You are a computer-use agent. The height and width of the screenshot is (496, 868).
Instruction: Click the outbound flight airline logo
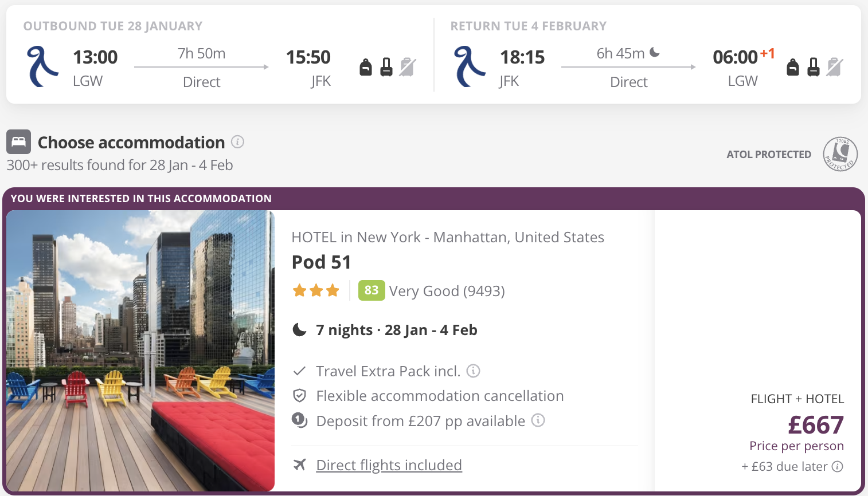[42, 66]
